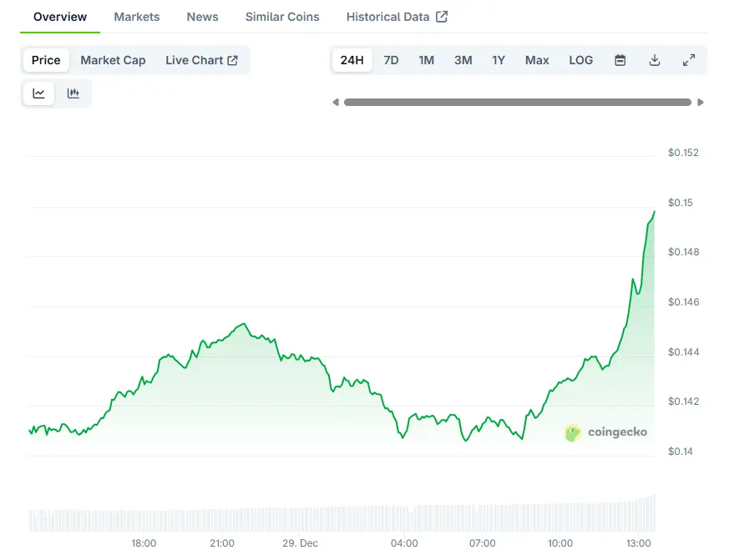The image size is (729, 560).
Task: Select the 24H time range
Action: coord(352,60)
